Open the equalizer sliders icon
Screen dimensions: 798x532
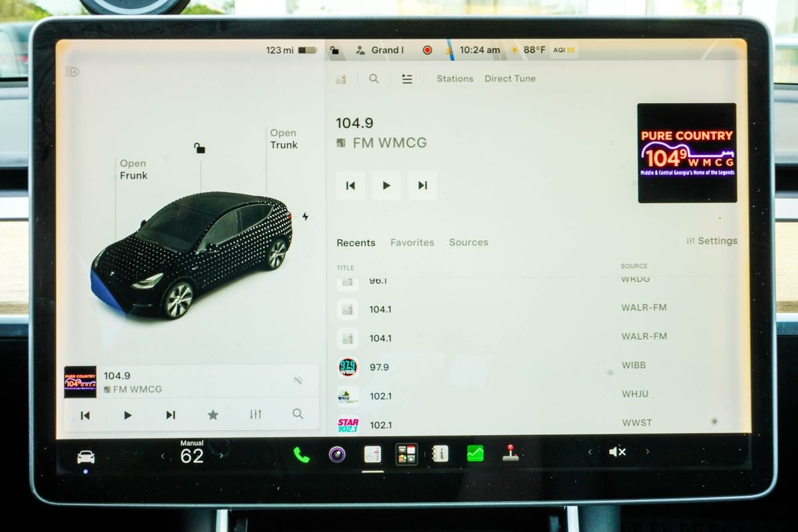click(255, 414)
